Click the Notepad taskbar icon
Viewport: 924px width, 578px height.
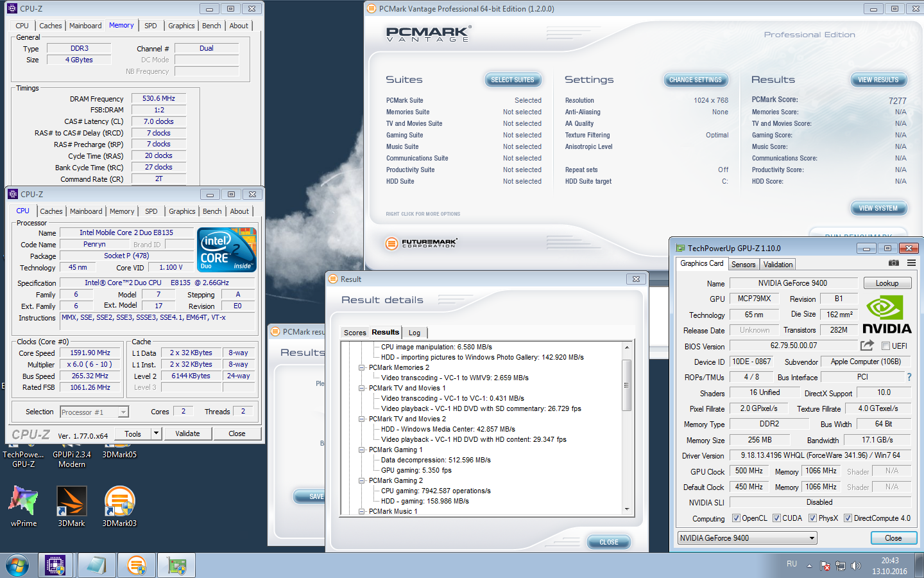[x=96, y=566]
